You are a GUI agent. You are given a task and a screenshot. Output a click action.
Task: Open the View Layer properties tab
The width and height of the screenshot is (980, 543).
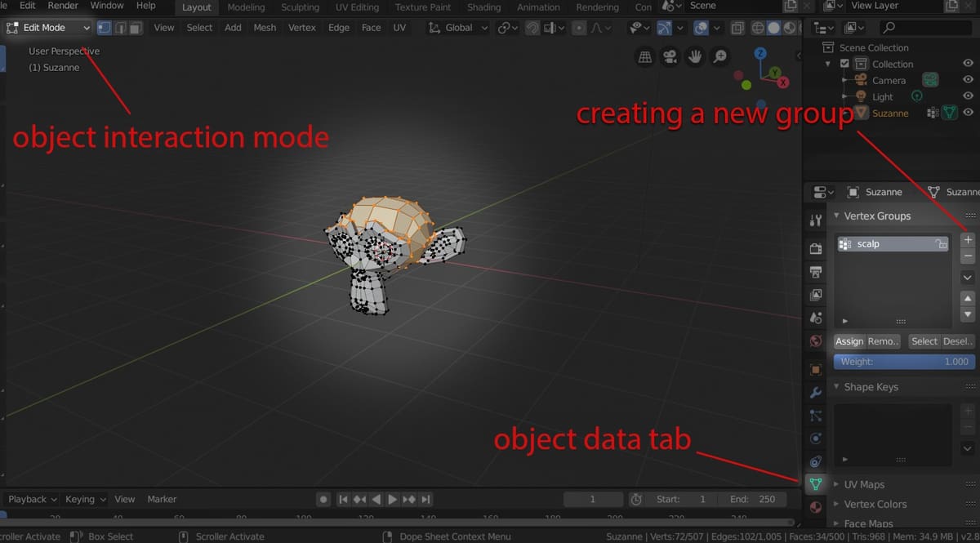tap(815, 295)
